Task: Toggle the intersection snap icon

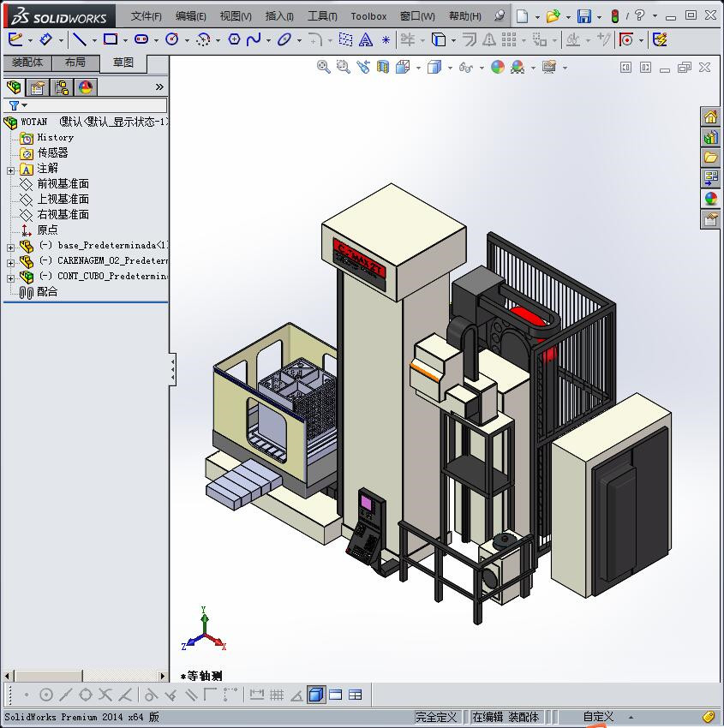Action: click(x=105, y=695)
